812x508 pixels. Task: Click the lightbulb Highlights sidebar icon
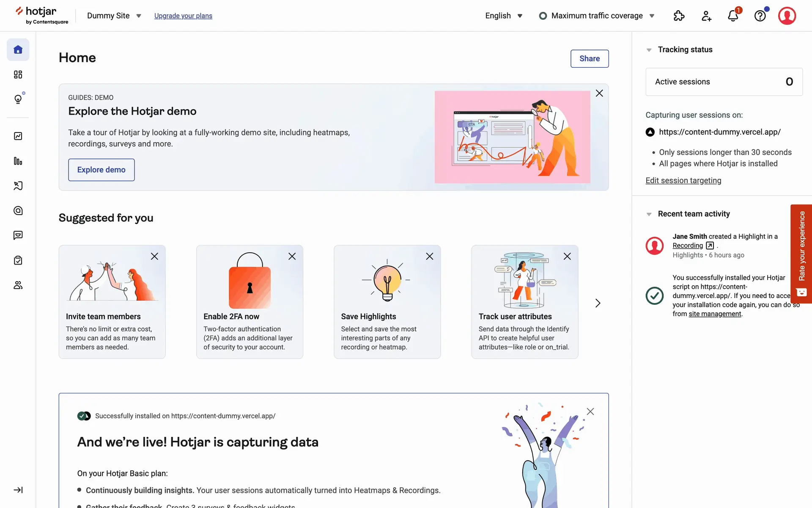coord(18,99)
